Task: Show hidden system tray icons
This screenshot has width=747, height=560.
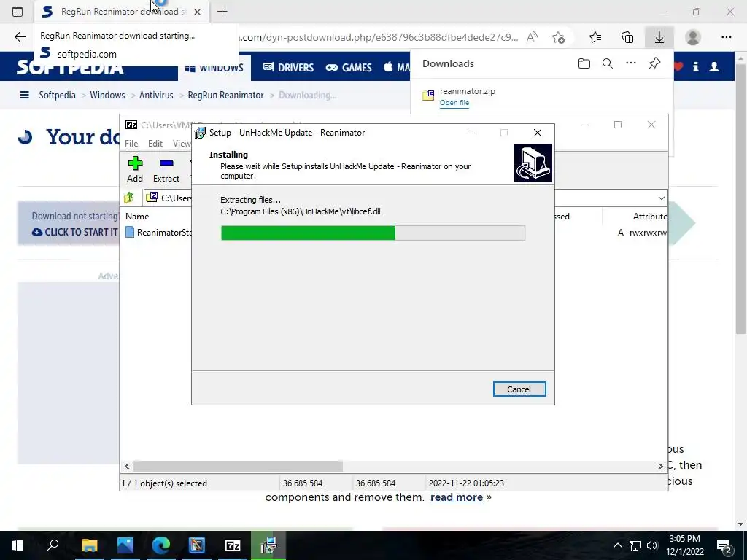Action: pos(617,545)
